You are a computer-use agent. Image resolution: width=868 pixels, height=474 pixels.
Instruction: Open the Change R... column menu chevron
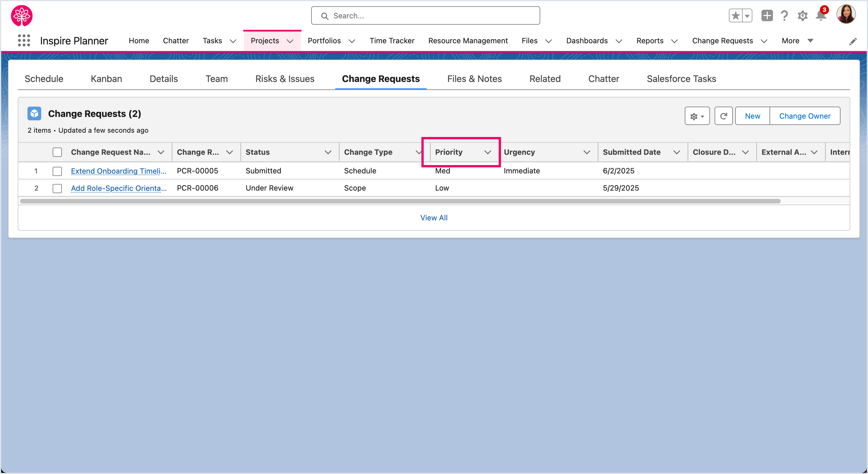tap(230, 152)
